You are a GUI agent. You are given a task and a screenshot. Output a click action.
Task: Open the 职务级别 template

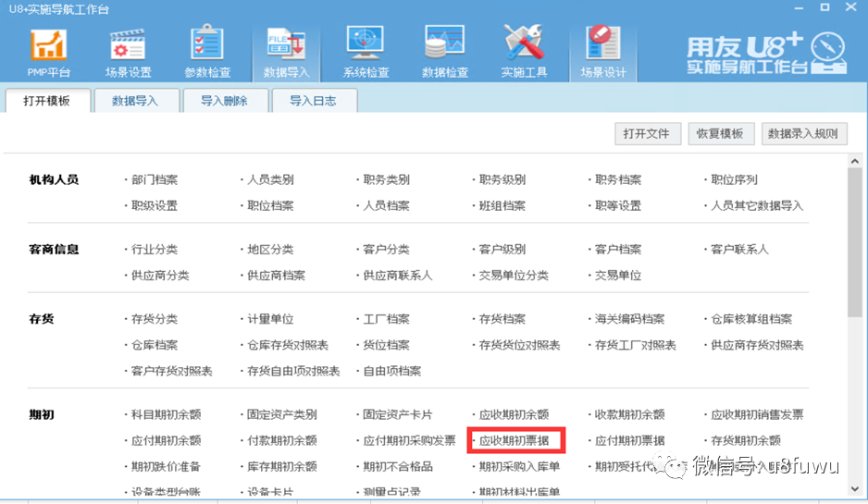tap(502, 179)
